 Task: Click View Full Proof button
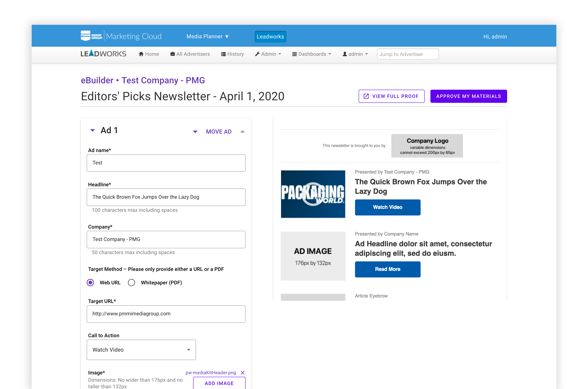[391, 96]
